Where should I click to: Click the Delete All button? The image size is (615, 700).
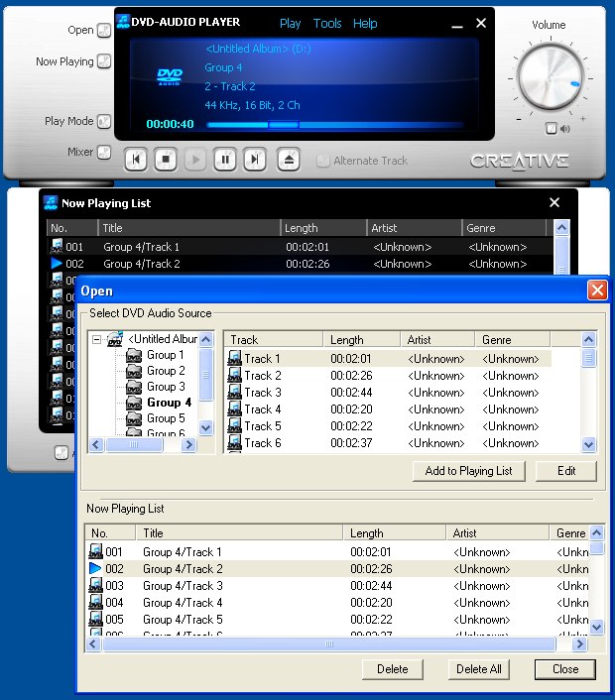tap(478, 669)
